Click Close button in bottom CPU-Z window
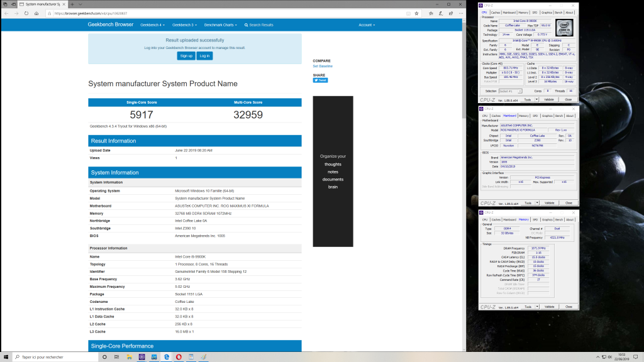The image size is (644, 362). tap(569, 307)
